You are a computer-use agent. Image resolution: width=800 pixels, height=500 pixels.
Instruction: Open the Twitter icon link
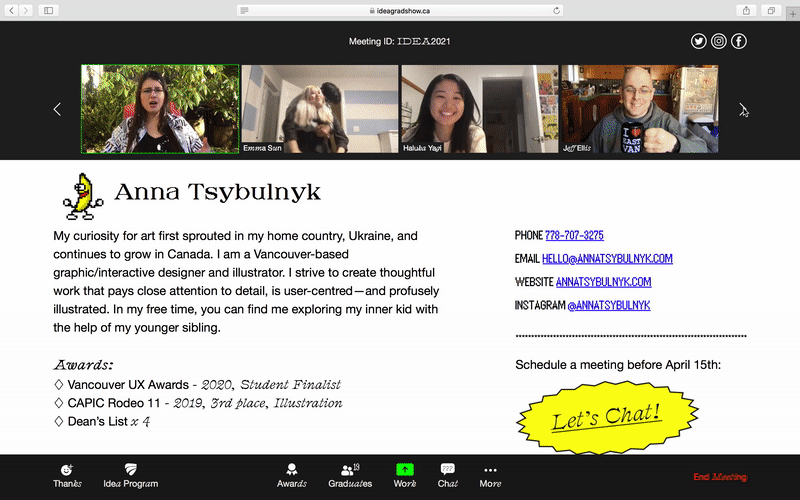point(698,41)
